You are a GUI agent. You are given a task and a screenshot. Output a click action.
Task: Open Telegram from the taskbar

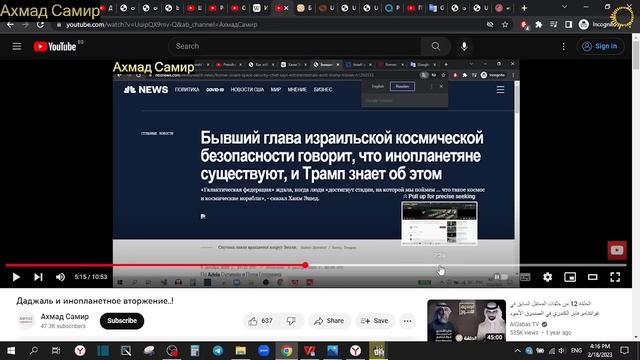218,351
